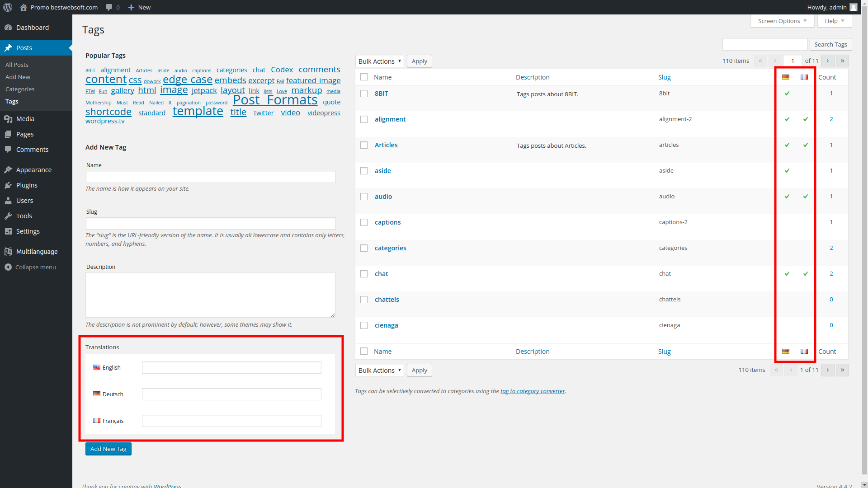Check the categories tag checkbox
The height and width of the screenshot is (488, 868).
[364, 248]
